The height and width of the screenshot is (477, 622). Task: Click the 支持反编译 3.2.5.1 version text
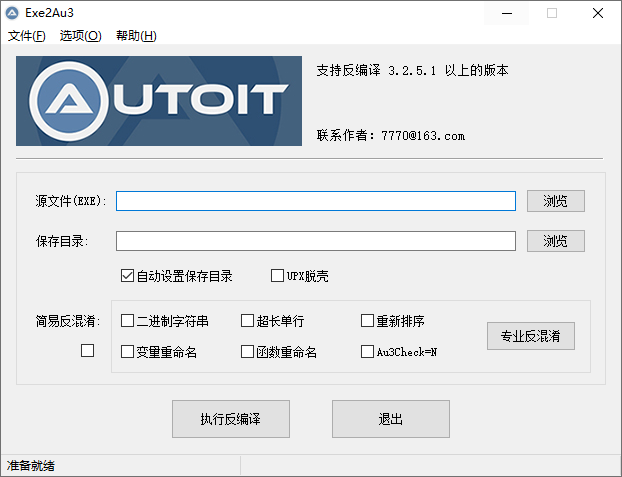pos(412,71)
